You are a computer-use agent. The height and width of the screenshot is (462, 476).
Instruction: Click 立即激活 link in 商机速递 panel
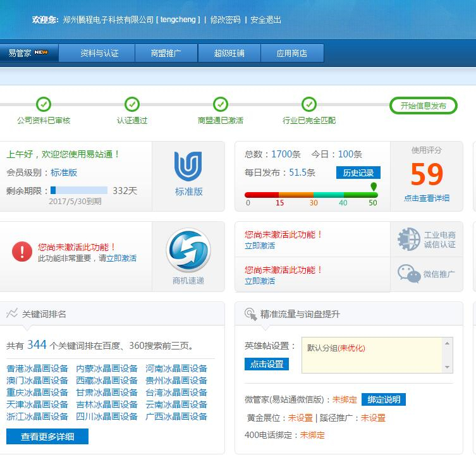(x=121, y=258)
